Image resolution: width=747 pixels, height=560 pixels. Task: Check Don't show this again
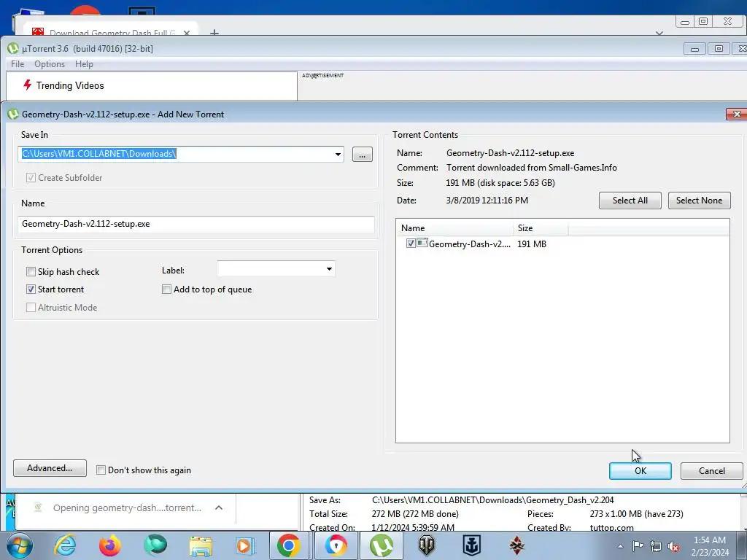[101, 470]
